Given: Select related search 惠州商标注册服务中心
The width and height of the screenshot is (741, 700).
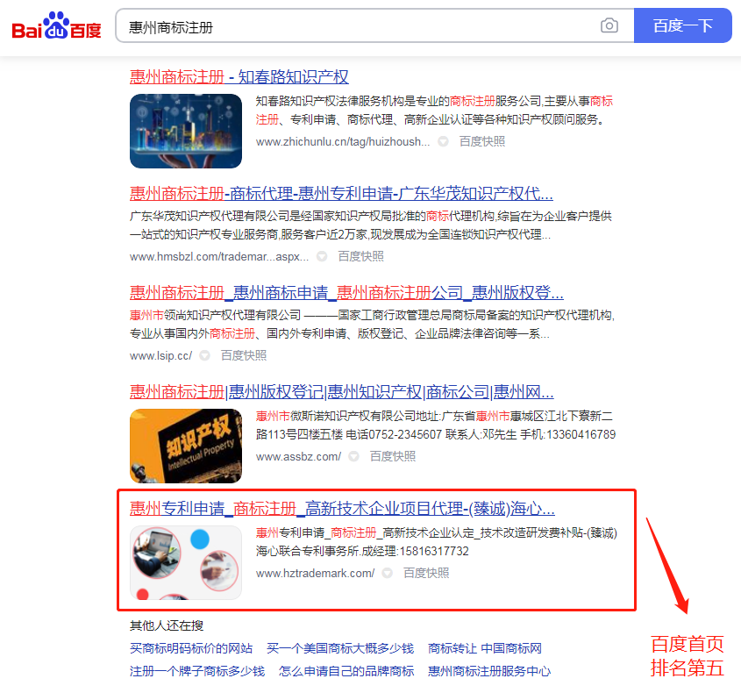Looking at the screenshot, I should click(x=489, y=671).
